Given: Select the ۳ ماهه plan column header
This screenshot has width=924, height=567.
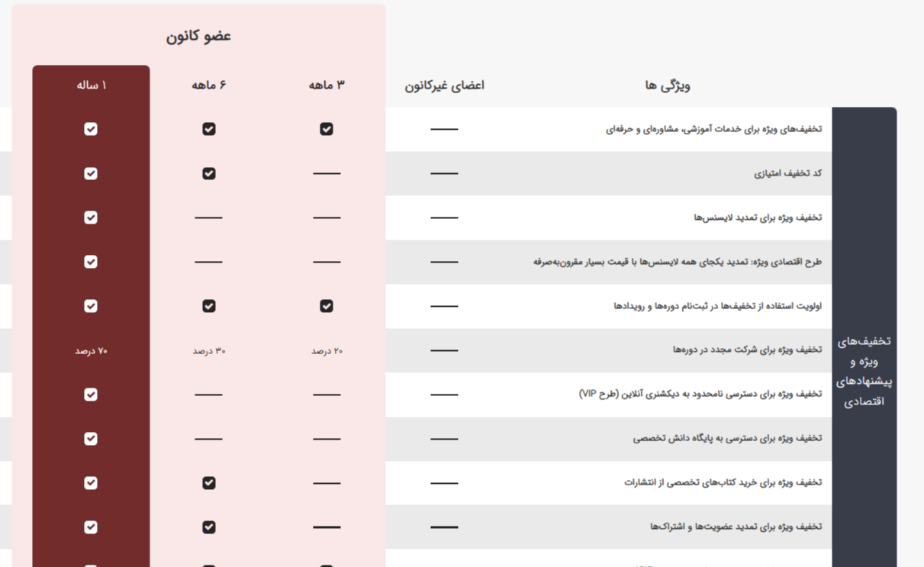Looking at the screenshot, I should (x=327, y=85).
